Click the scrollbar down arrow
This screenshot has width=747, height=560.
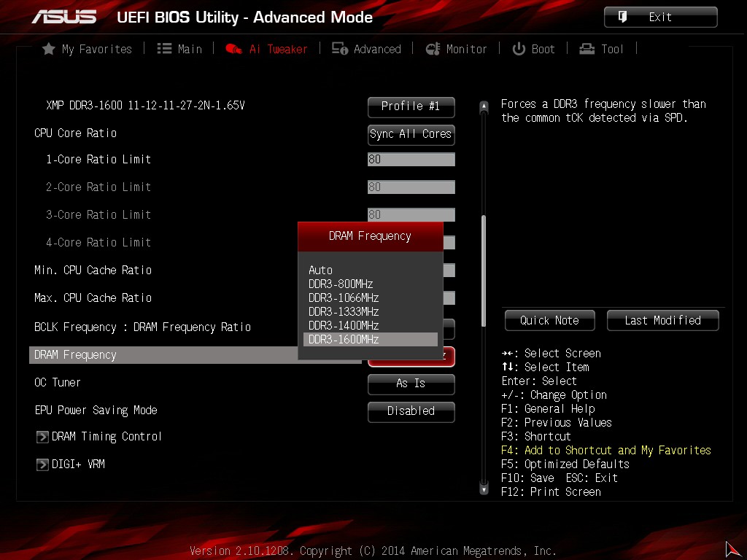(x=483, y=490)
